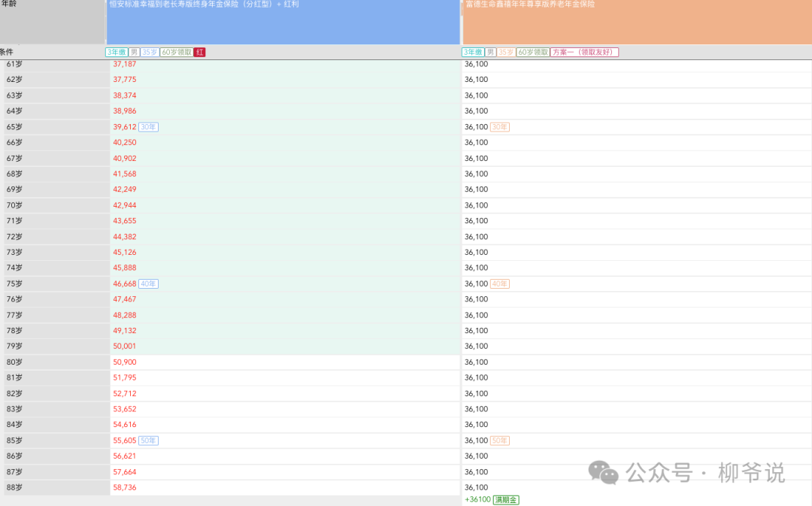Click the value 38,986
This screenshot has width=812, height=506.
tap(125, 111)
